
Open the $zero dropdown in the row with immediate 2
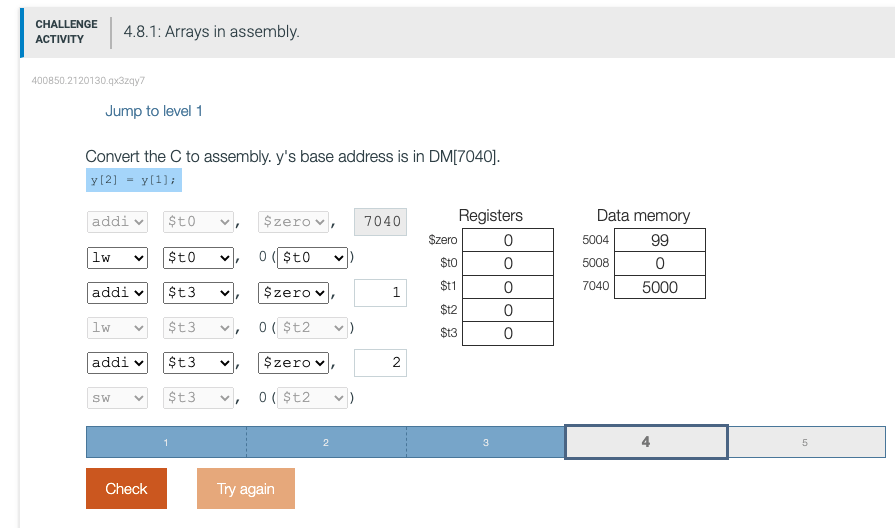[x=293, y=363]
